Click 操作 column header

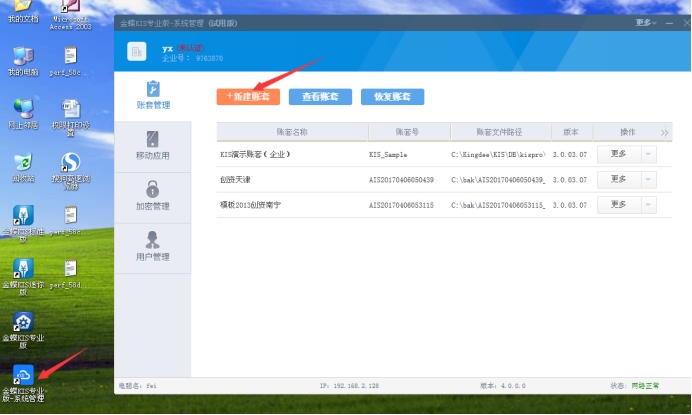628,132
